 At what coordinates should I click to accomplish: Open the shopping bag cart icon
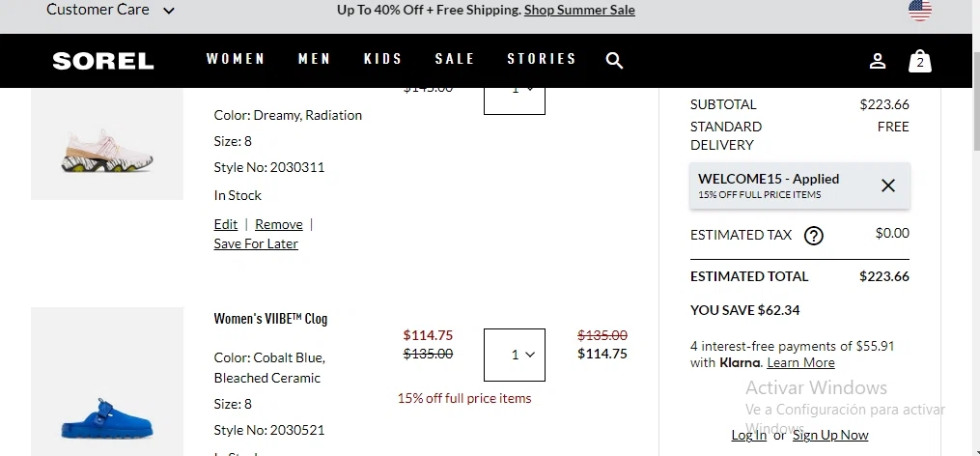(x=920, y=61)
